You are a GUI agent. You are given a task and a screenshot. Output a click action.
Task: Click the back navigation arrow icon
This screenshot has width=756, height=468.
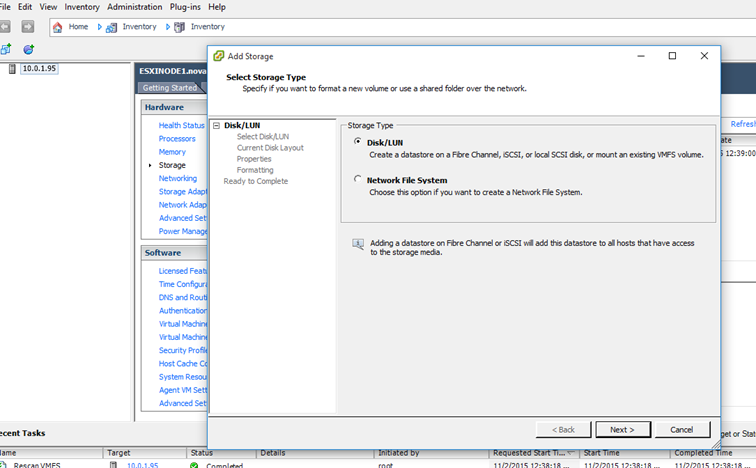click(6, 27)
